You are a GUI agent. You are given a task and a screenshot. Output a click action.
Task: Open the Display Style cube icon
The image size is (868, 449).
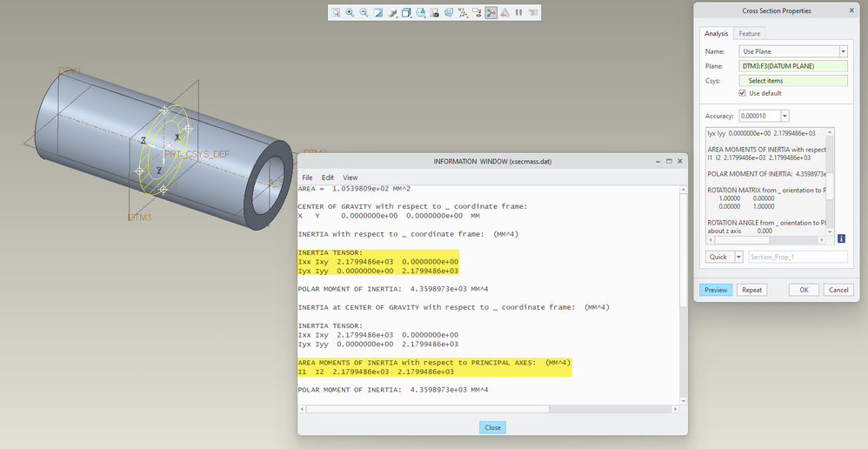tap(406, 12)
